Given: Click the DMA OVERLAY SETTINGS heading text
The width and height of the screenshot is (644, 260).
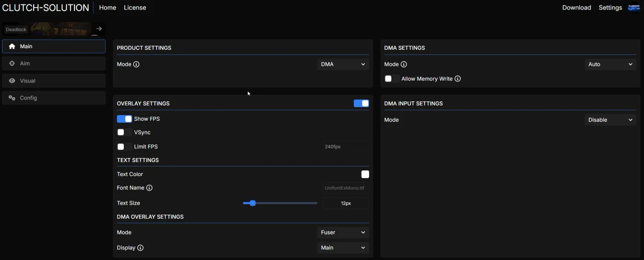Looking at the screenshot, I should tap(150, 217).
